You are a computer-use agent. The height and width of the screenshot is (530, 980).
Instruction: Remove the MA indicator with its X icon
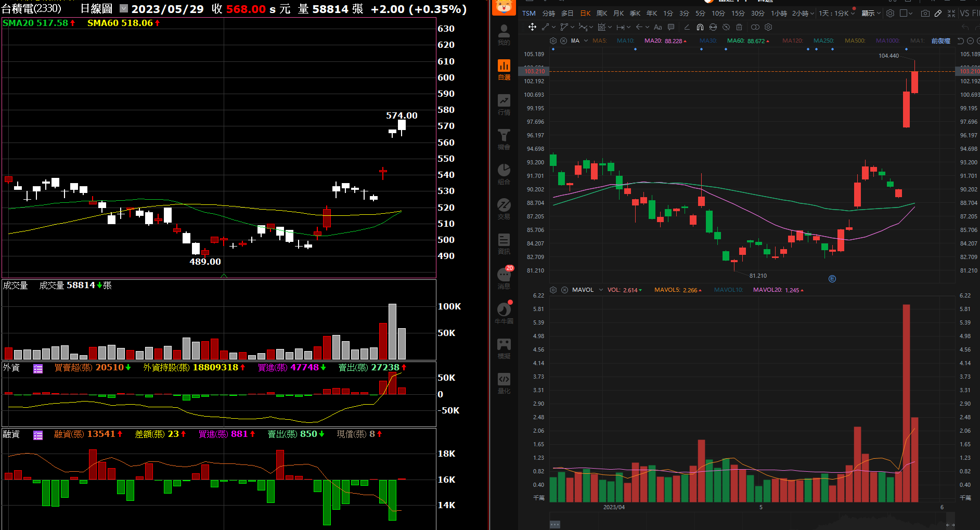[563, 41]
